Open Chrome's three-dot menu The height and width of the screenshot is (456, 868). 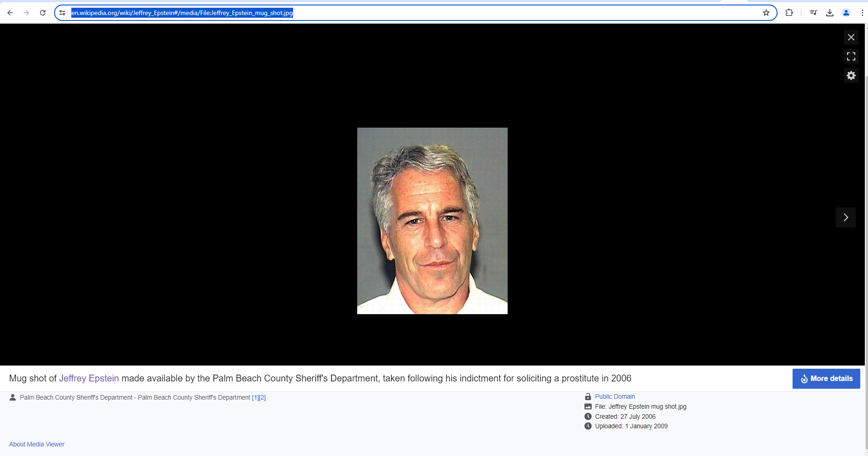click(862, 13)
